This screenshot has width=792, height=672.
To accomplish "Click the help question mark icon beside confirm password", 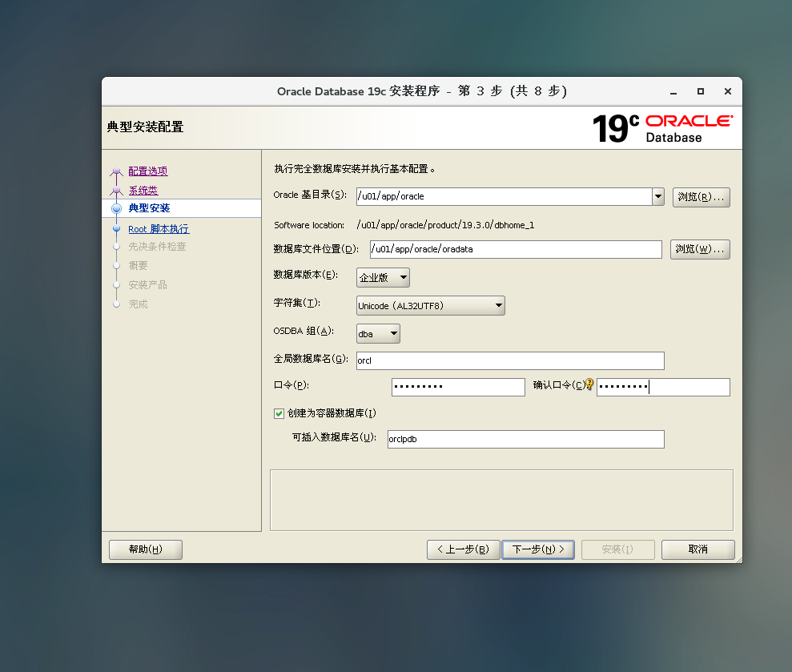I will point(590,384).
